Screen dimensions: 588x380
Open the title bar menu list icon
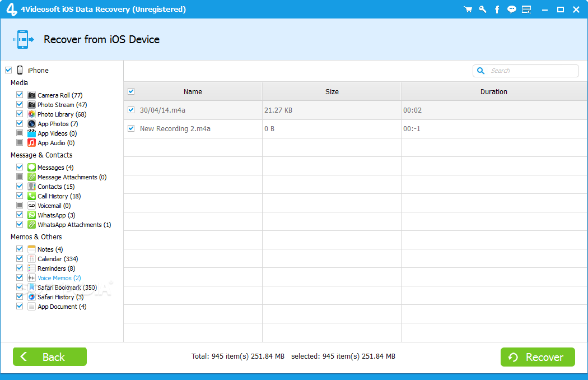click(526, 10)
